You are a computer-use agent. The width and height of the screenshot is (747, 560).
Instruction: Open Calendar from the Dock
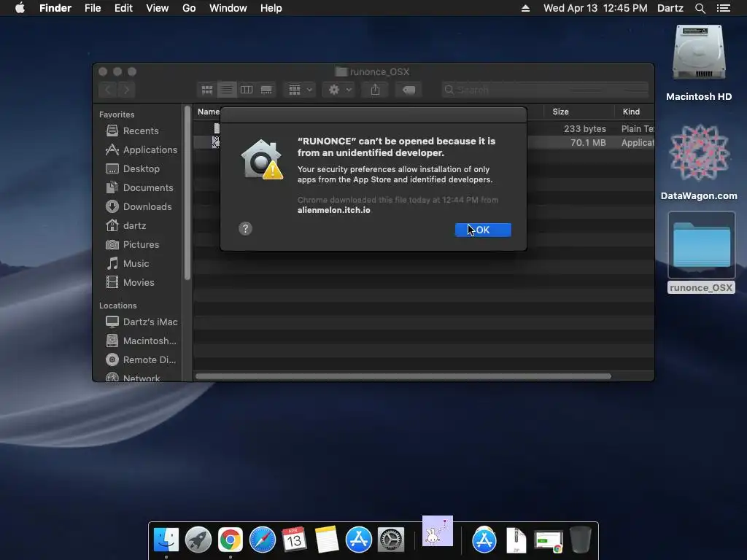(294, 540)
